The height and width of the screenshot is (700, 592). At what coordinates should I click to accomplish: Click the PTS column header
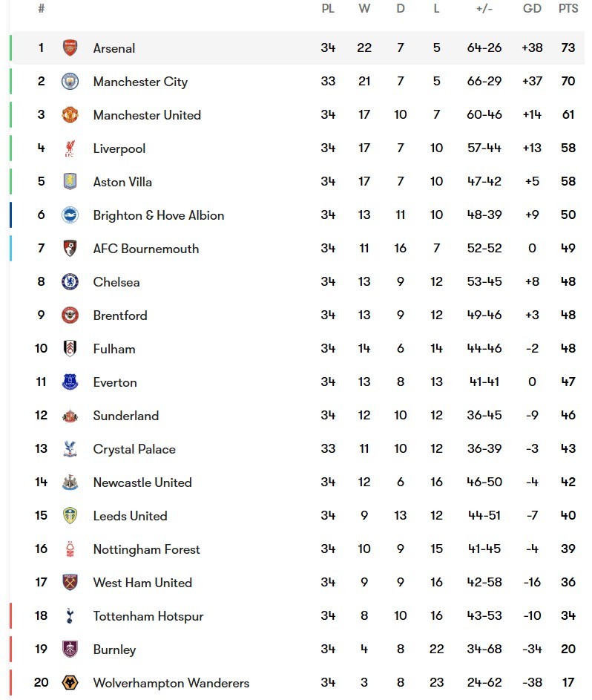coord(568,9)
